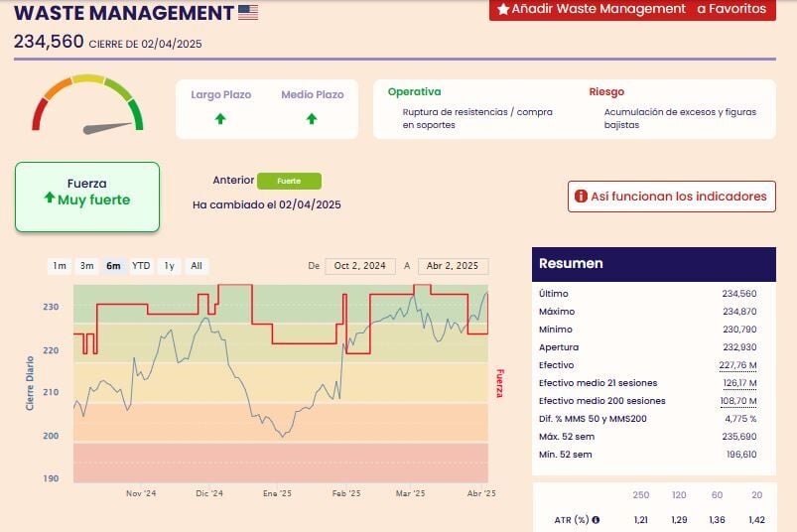The width and height of the screenshot is (797, 532).
Task: Click the red info icon in the indicadores button
Action: pos(581,197)
